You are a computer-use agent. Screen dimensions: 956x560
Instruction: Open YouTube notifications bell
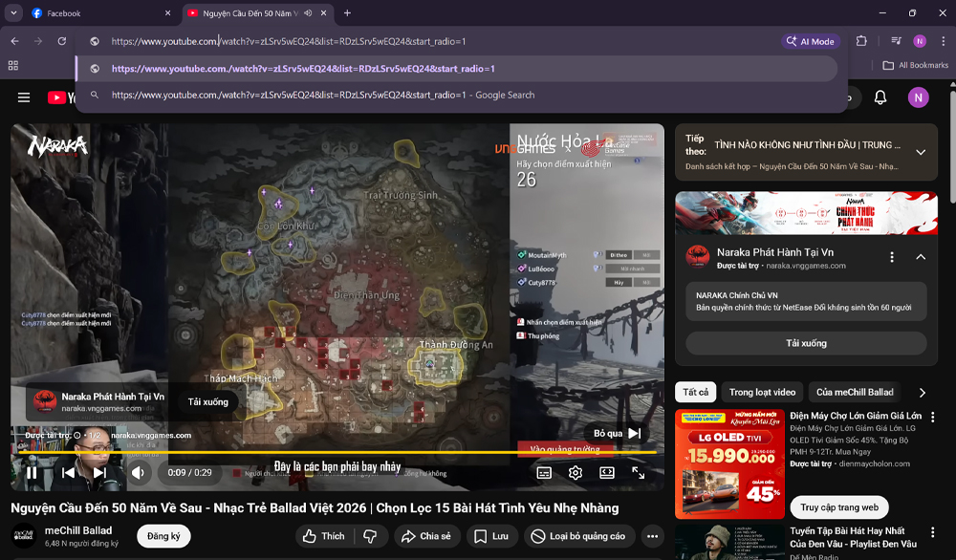880,97
